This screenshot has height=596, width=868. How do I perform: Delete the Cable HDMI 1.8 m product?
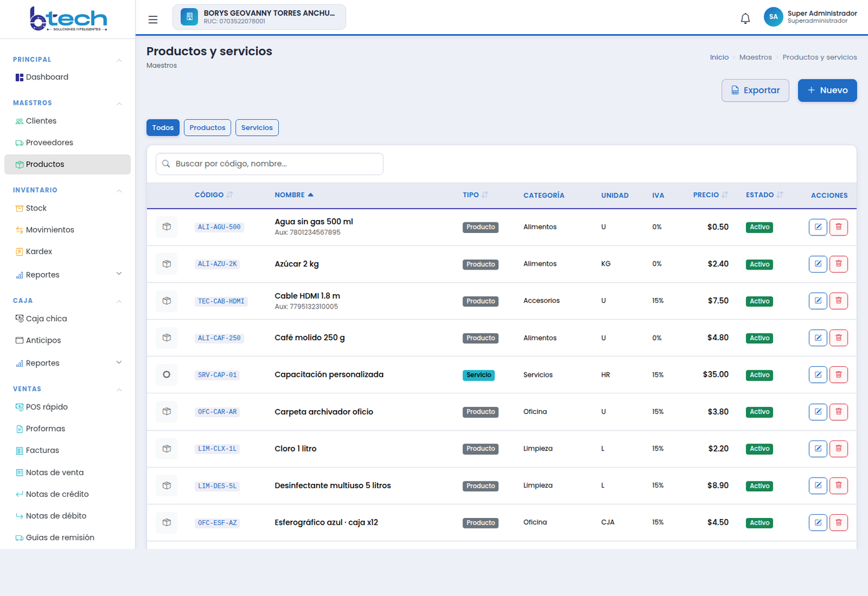point(838,300)
